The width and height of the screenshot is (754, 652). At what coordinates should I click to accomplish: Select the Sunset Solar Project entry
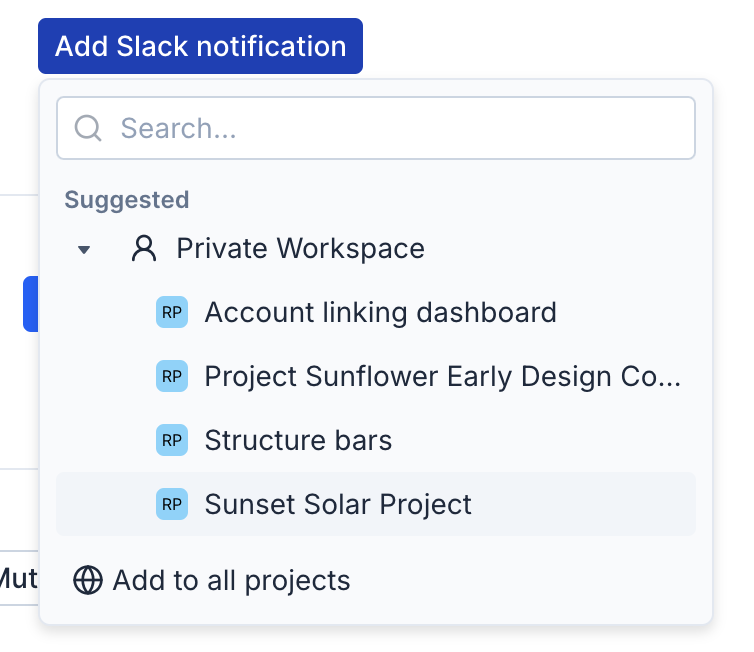pos(338,505)
